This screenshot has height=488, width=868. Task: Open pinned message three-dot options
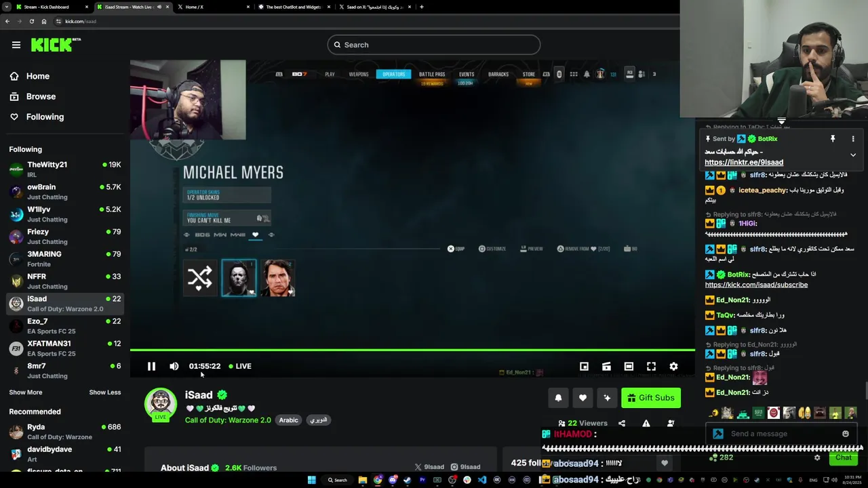click(x=853, y=138)
